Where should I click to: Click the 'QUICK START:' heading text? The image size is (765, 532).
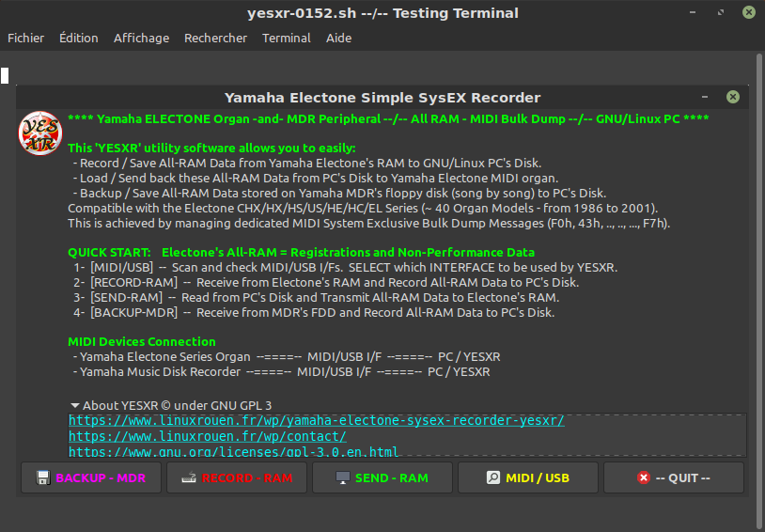(109, 252)
